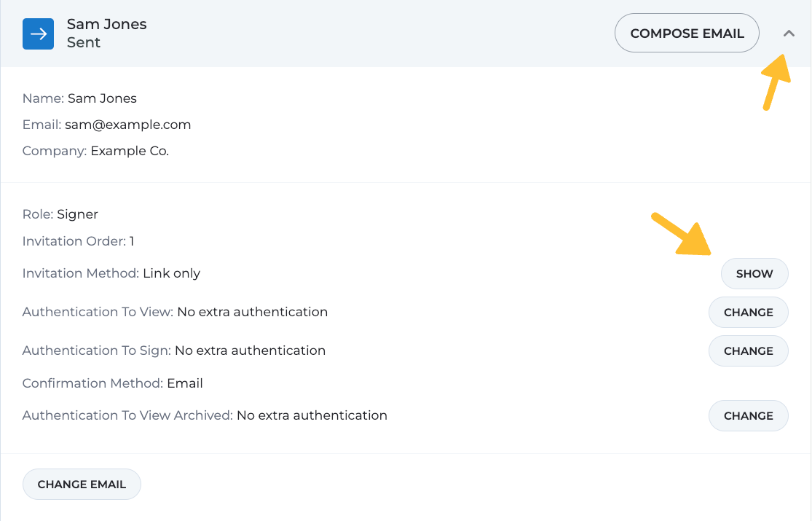Click the Invitation Order value
812x521 pixels.
(x=132, y=241)
